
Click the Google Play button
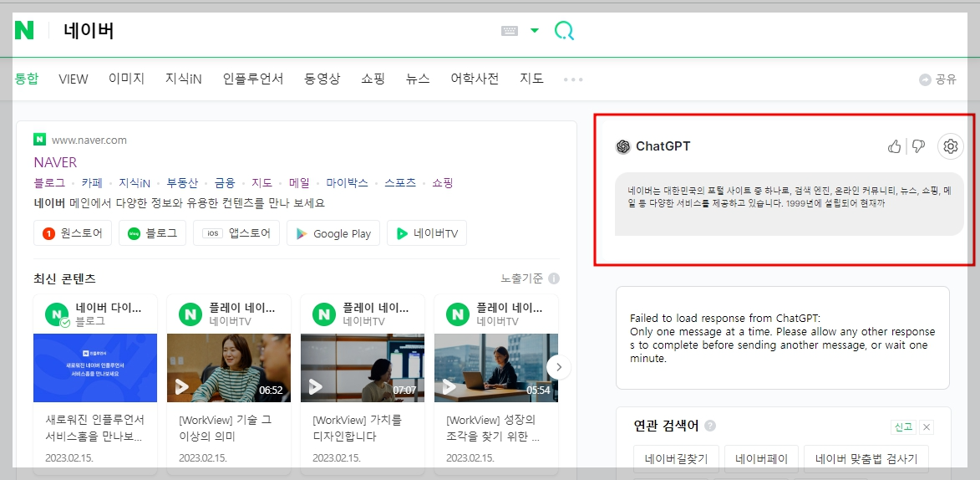(x=333, y=233)
